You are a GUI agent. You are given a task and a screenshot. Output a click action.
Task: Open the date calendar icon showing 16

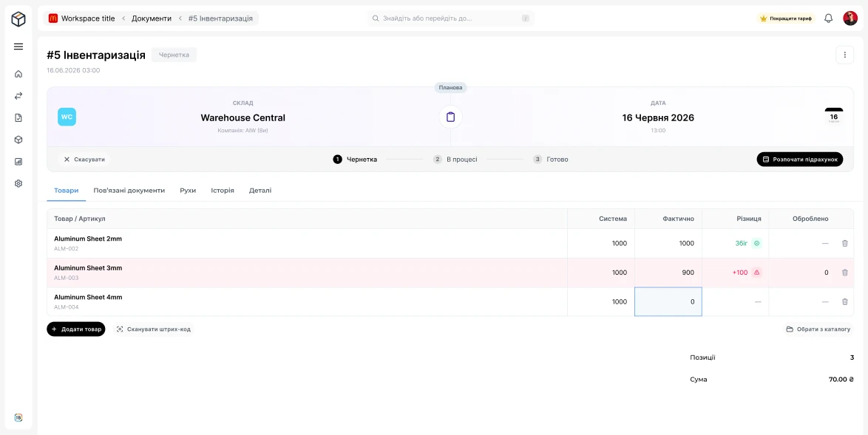pos(834,117)
